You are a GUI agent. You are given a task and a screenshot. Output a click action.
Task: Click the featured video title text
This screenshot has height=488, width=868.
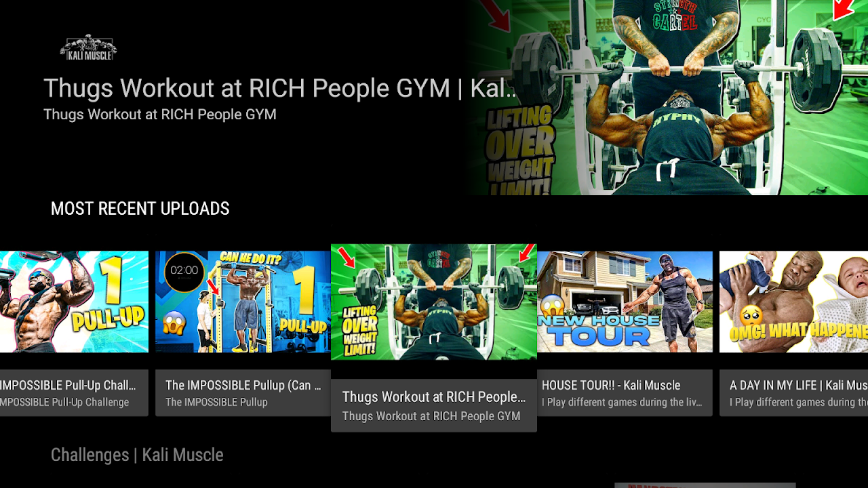tap(280, 88)
